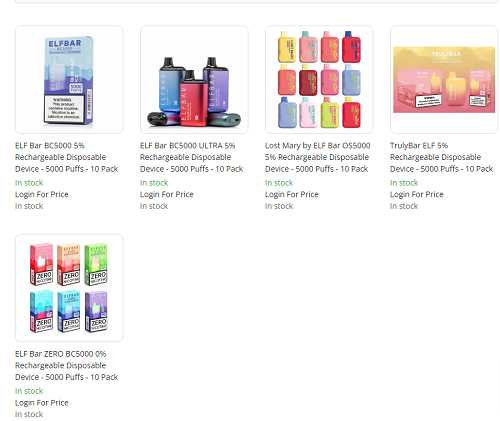The height and width of the screenshot is (421, 500).
Task: Select Login For Price under TrulyBar ELF
Action: tap(417, 194)
